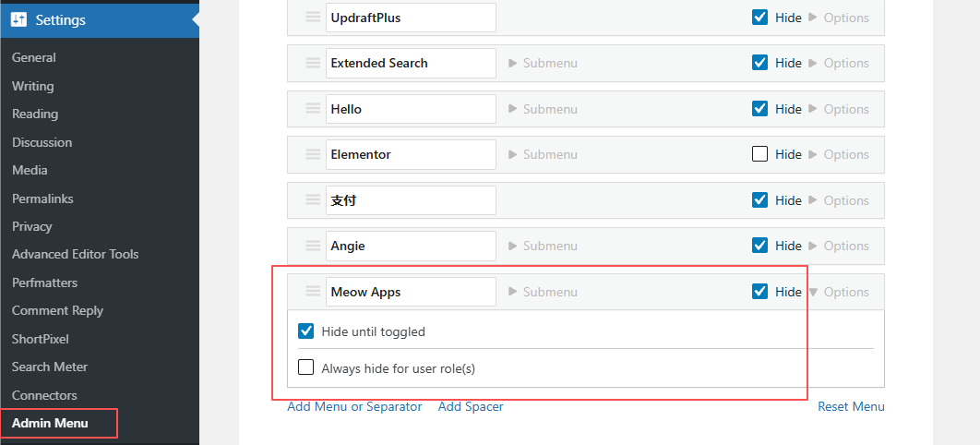Disable Hide until toggled option
980x445 pixels.
[306, 331]
